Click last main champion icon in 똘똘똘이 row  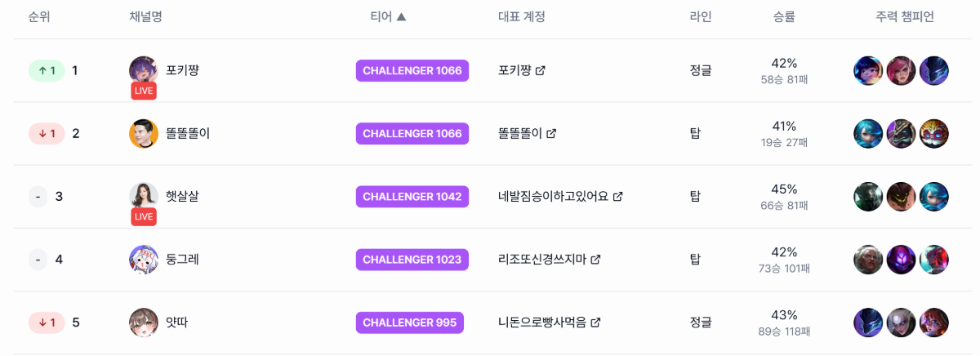(x=934, y=134)
